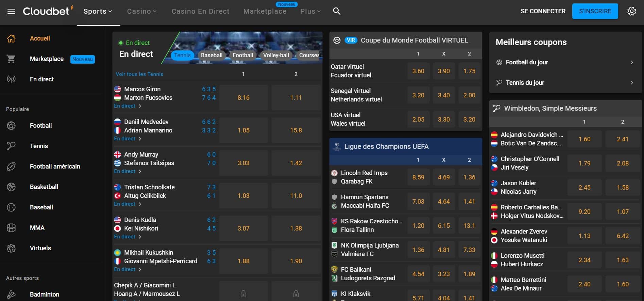Bet 1.36 on Qarabag FK
The height and width of the screenshot is (301, 644).
(469, 177)
